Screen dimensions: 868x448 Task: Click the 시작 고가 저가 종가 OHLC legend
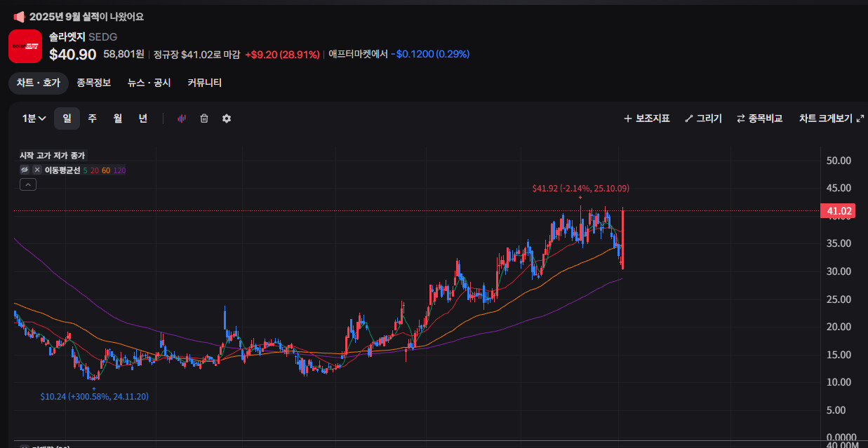[x=52, y=156]
